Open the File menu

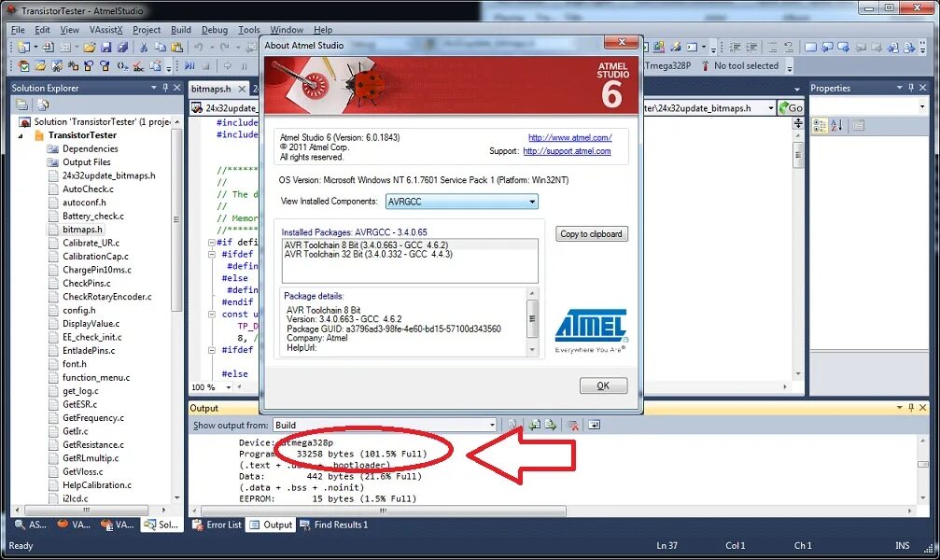[18, 29]
